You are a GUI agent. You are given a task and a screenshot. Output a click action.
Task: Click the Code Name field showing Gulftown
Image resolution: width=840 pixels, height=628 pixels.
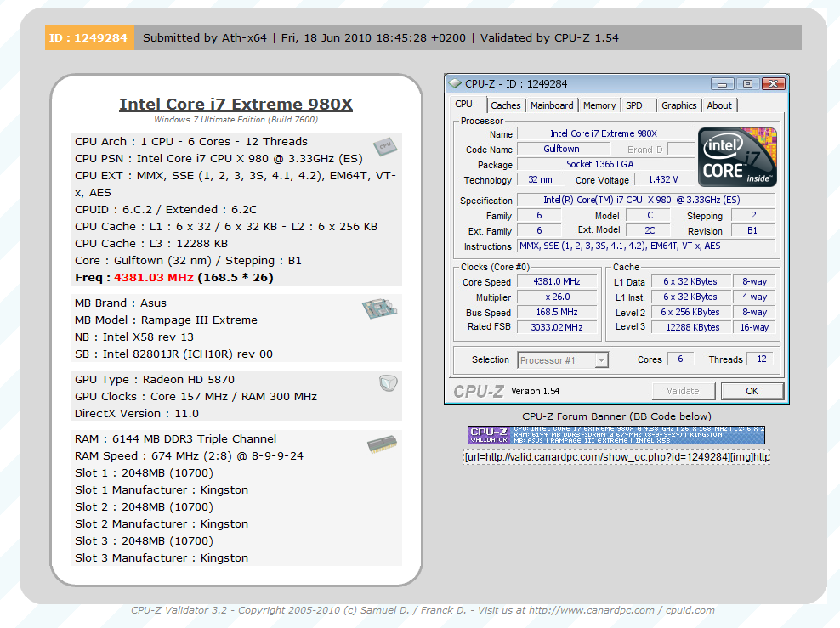(x=564, y=150)
